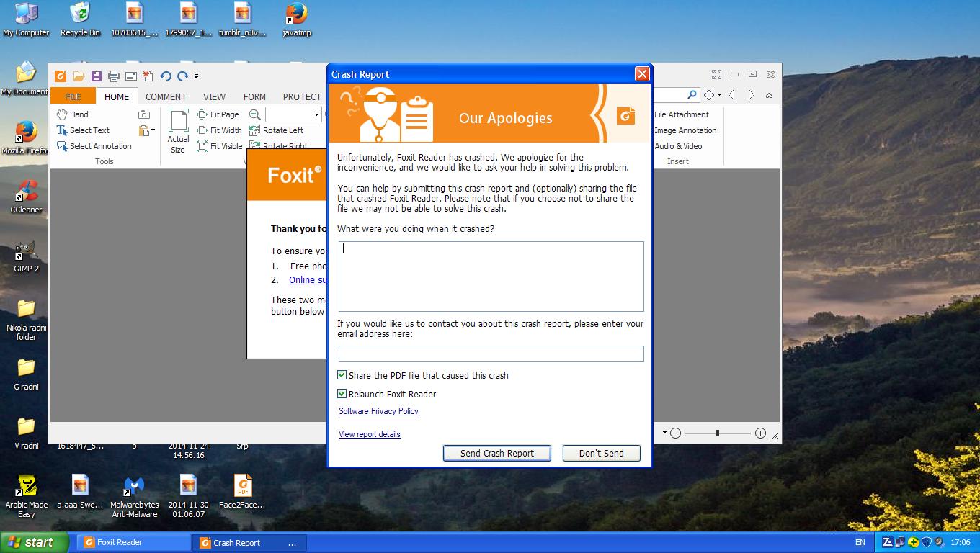
Task: Undo the last action in Foxit Reader
Action: pyautogui.click(x=166, y=76)
